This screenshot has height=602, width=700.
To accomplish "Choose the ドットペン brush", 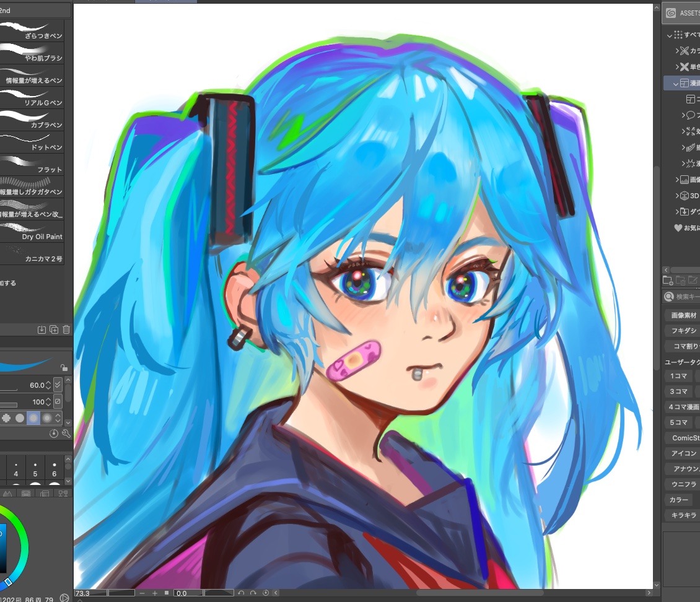I will [32, 142].
